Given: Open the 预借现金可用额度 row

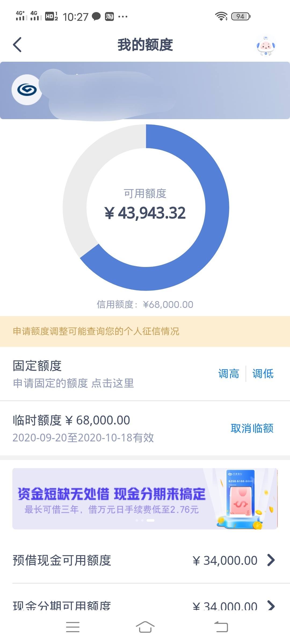Looking at the screenshot, I should click(145, 560).
